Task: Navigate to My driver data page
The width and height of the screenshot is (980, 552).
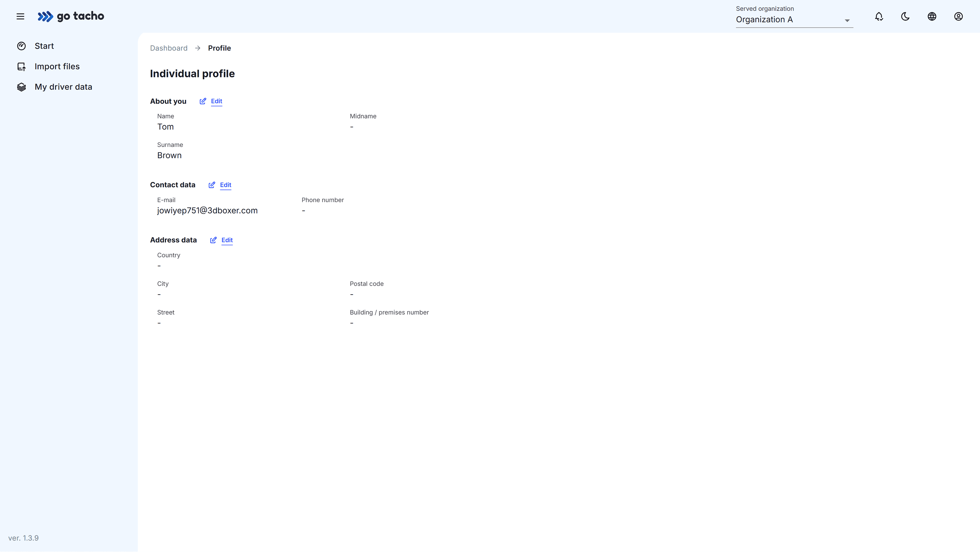Action: click(63, 87)
